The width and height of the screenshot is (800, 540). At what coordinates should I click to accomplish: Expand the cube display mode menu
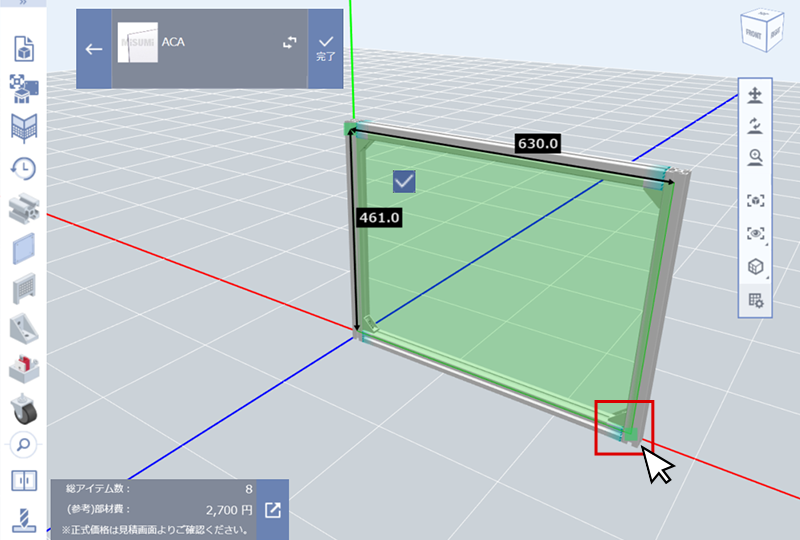[756, 267]
